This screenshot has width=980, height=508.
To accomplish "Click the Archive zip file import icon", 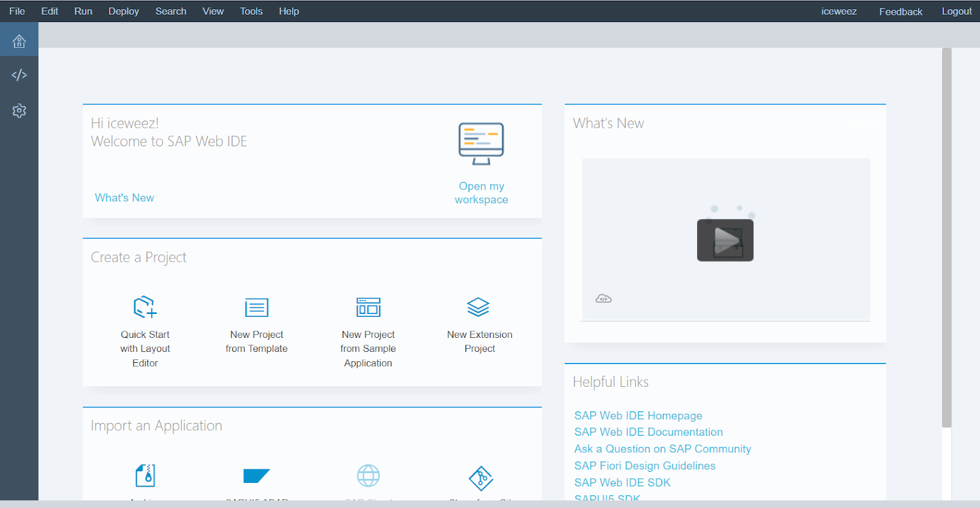I will [x=145, y=476].
